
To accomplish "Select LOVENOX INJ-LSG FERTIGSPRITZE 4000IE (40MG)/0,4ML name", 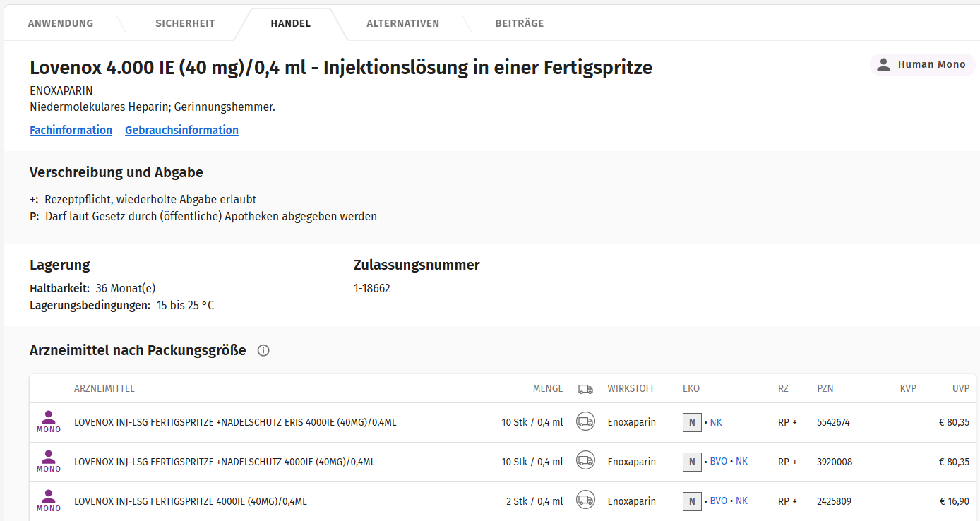I will pyautogui.click(x=191, y=502).
